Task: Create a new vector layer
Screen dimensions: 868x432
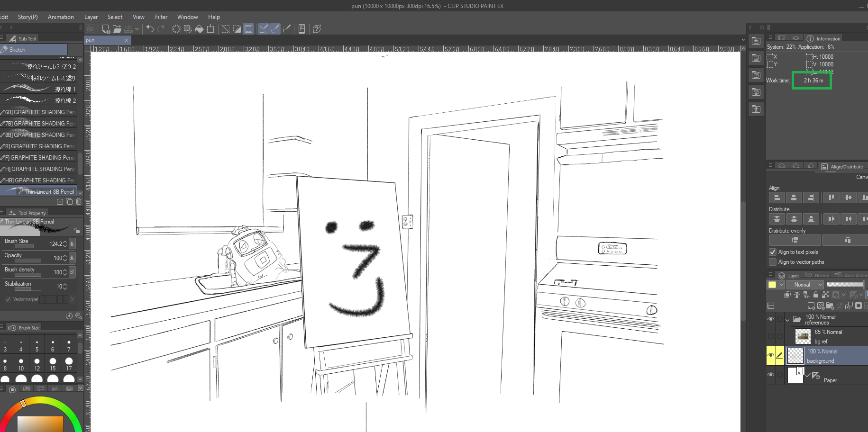Action: point(821,306)
